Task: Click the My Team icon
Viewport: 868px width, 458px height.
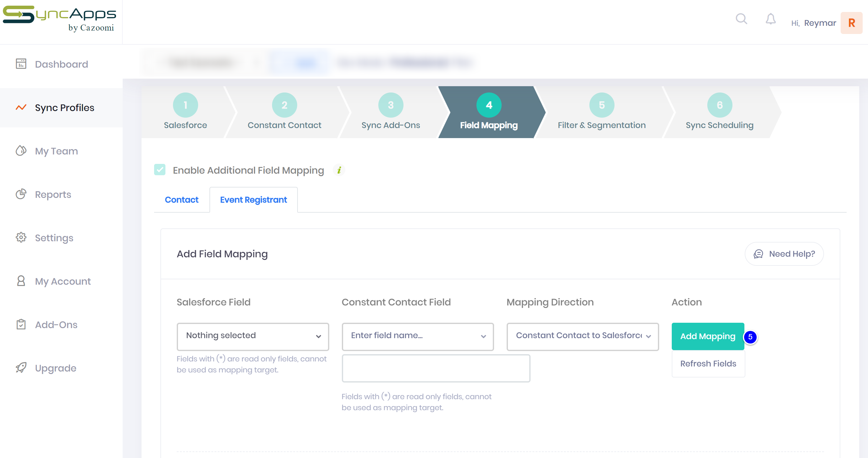Action: 21,151
